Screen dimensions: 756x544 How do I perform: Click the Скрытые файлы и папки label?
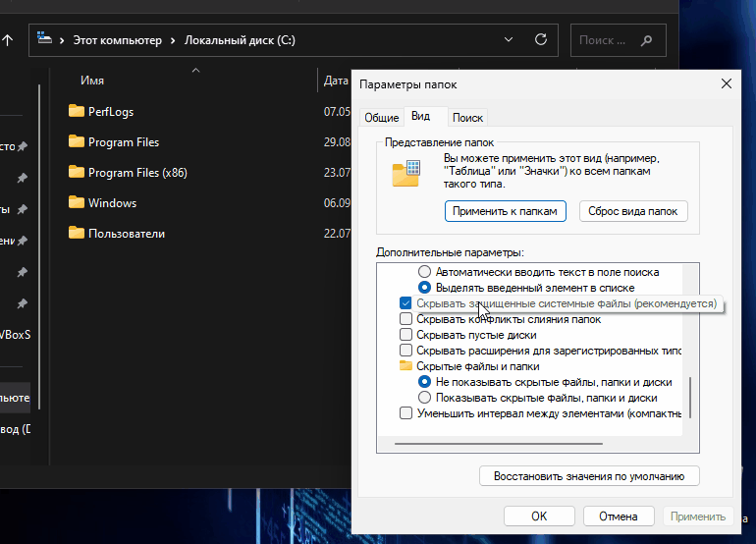pos(478,366)
